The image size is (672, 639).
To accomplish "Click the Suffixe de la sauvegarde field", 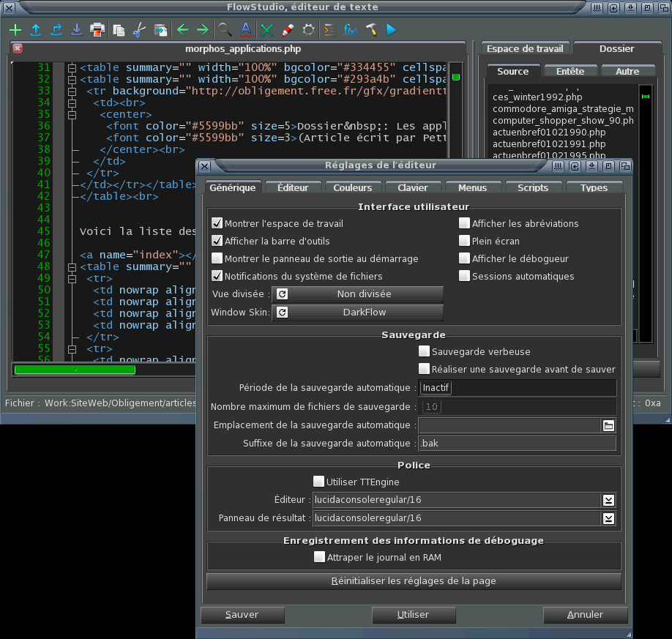I will point(518,444).
